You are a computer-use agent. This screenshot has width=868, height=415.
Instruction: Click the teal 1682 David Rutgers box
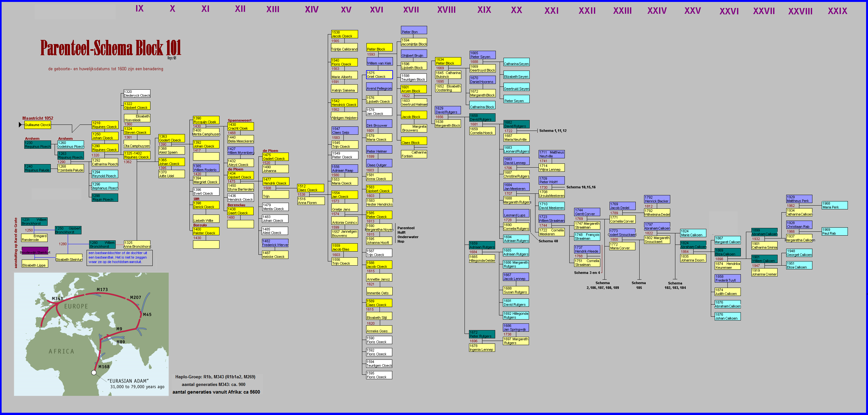click(x=516, y=124)
